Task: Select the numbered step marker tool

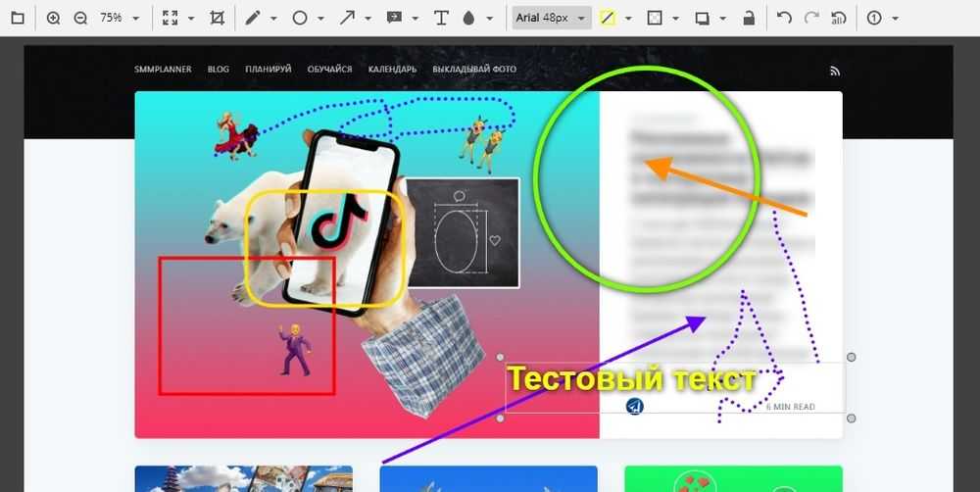Action: click(874, 18)
